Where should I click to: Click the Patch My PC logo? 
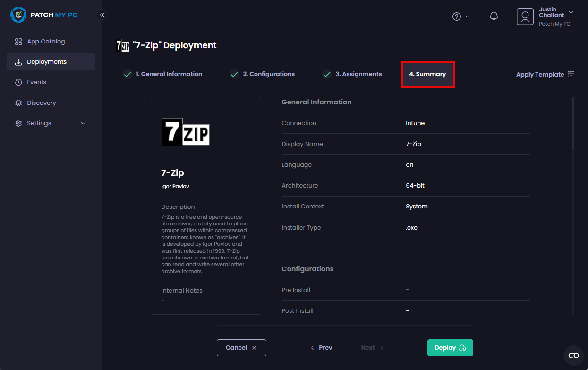coord(43,15)
